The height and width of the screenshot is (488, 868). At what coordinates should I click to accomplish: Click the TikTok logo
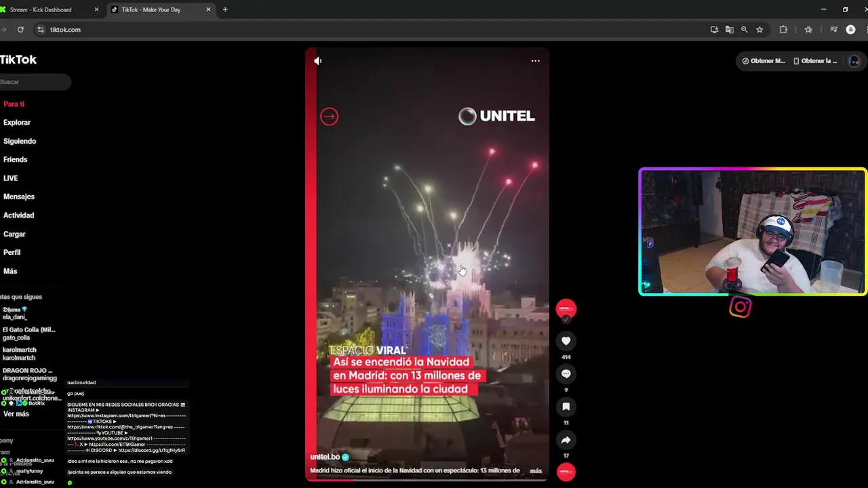pyautogui.click(x=18, y=60)
